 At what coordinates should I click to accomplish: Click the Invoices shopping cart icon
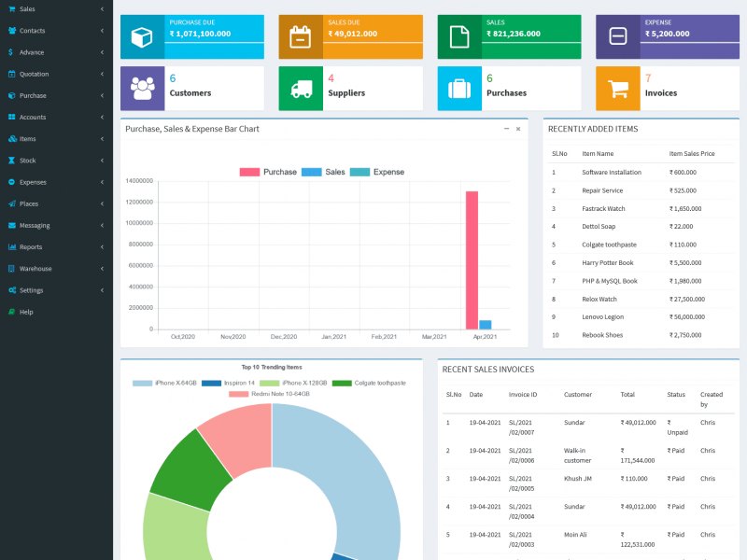618,89
